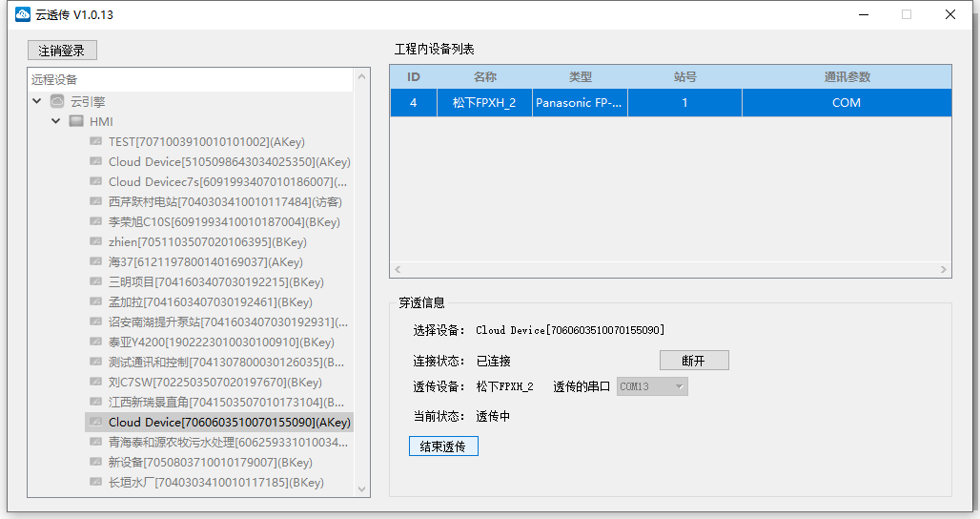980x519 pixels.
Task: Click the device icon beside 测试通讯和控制
Action: click(x=95, y=362)
